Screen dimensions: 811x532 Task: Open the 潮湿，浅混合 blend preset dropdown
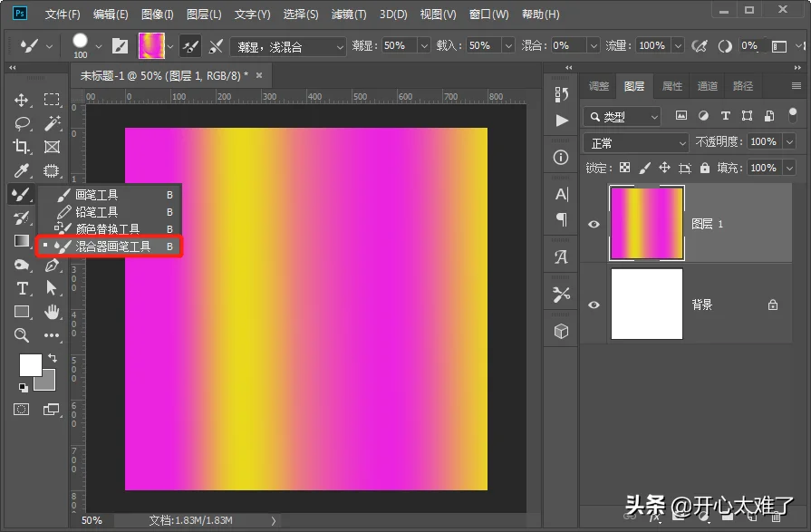click(287, 46)
